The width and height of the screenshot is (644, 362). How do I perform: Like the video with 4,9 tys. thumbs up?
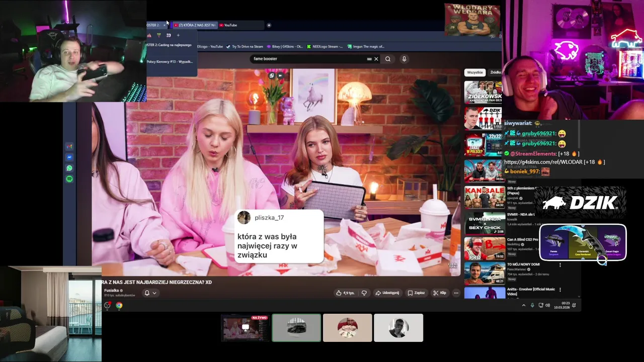346,293
